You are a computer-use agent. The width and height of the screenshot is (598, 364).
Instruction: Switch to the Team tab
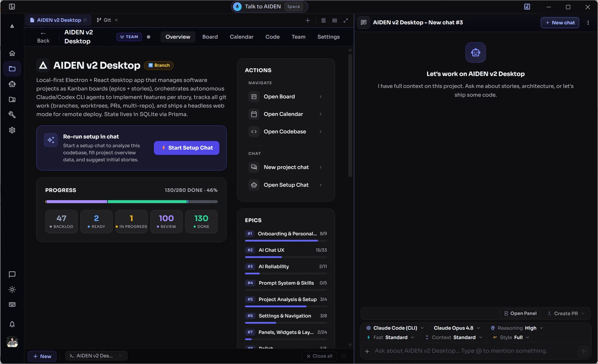click(298, 37)
